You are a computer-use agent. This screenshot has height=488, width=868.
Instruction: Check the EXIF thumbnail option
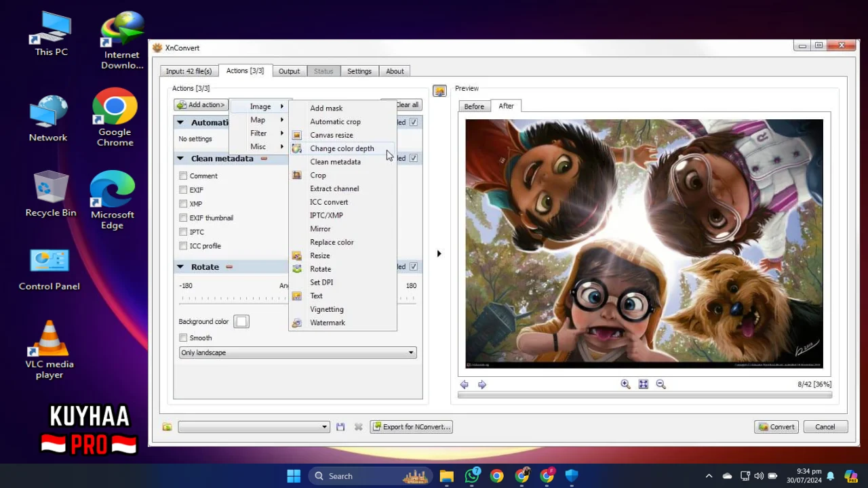tap(183, 218)
